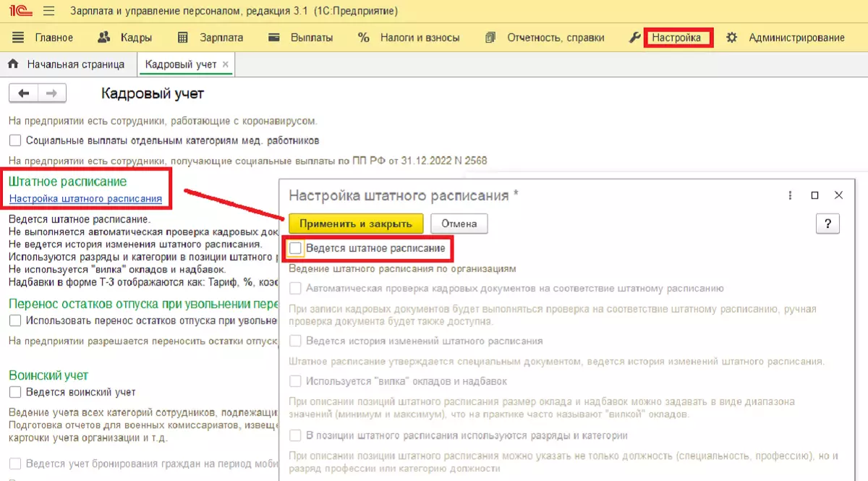Switch to Начальная страница tab

pos(67,64)
